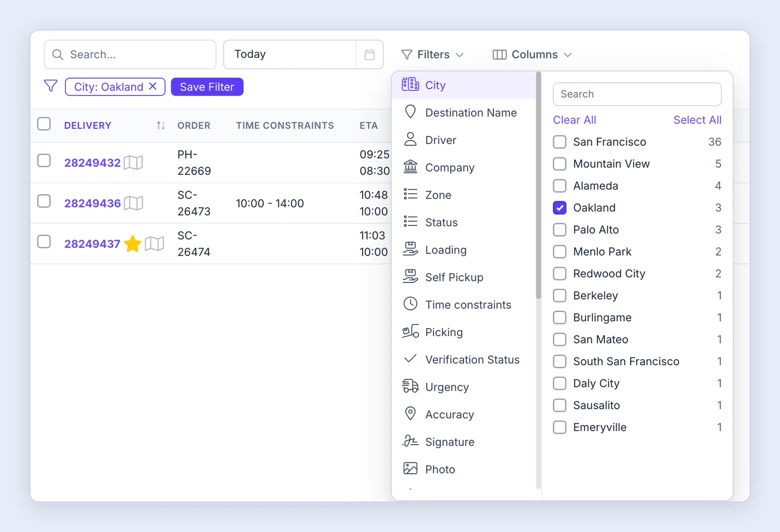Click the calendar icon in date field

[x=370, y=55]
